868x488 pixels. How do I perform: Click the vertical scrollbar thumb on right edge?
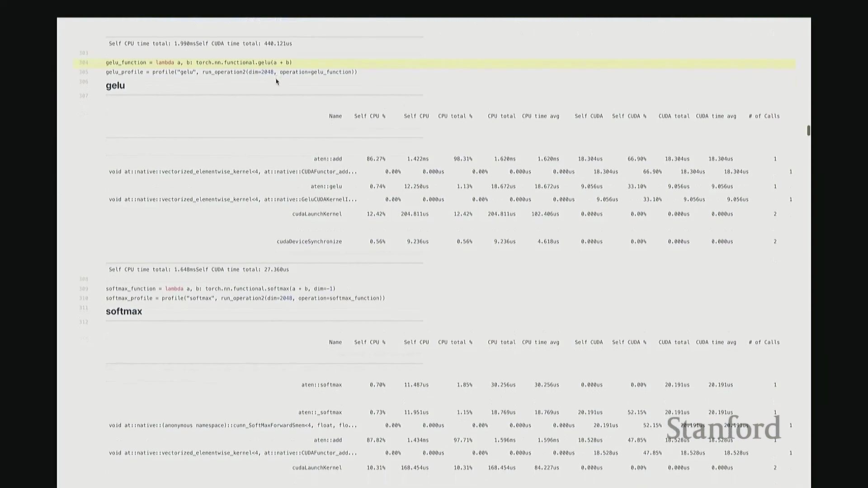[808, 131]
